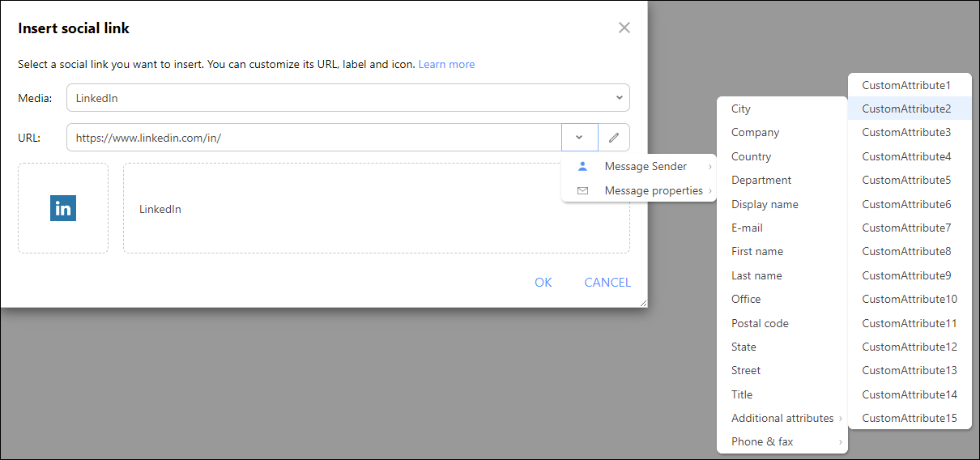Expand the Additional attributes submenu
This screenshot has width=980, height=460.
[x=782, y=418]
